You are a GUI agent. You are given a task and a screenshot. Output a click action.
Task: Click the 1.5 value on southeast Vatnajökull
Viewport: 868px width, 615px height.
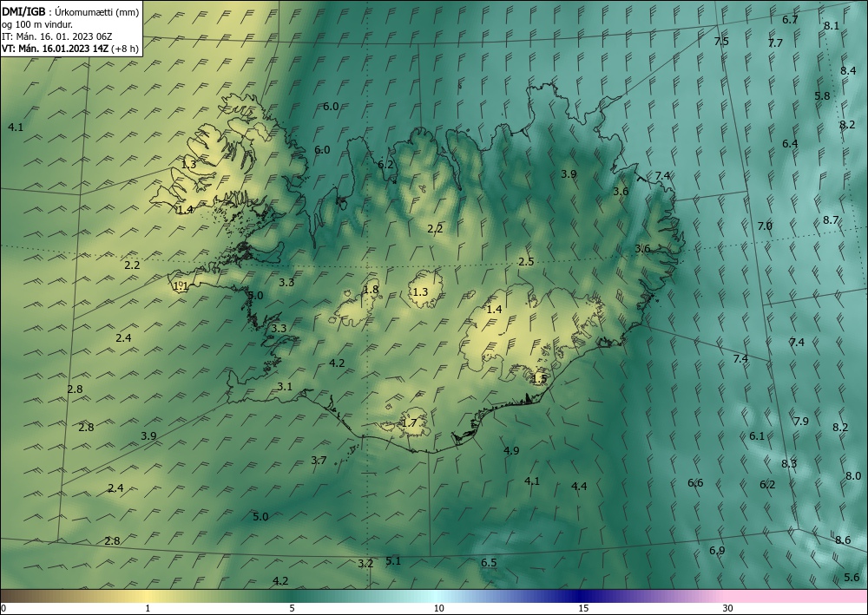point(539,379)
